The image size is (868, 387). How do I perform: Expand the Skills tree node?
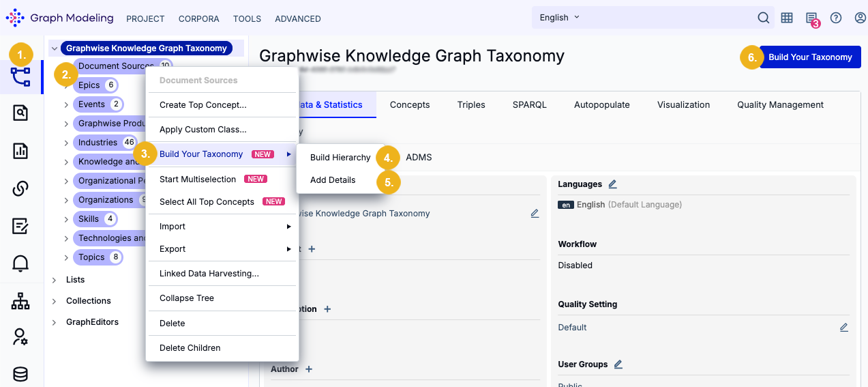click(x=67, y=219)
